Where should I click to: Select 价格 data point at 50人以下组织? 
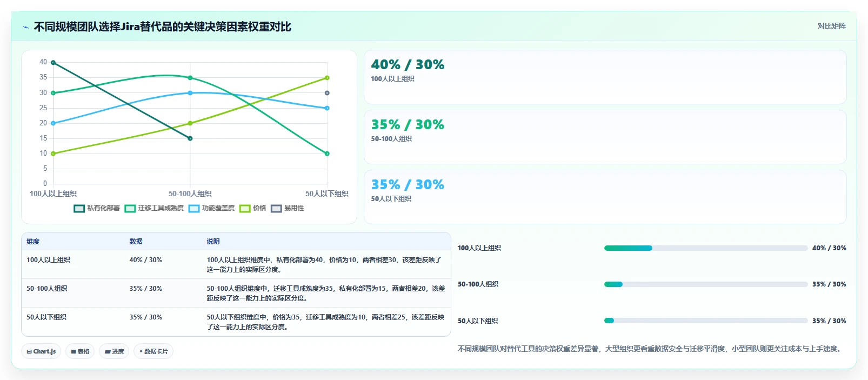pyautogui.click(x=327, y=78)
